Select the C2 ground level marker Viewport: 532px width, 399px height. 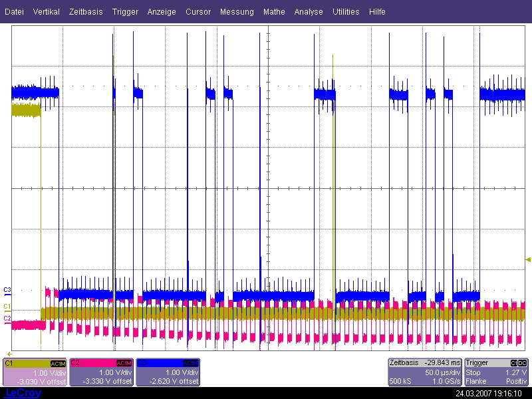pos(7,319)
